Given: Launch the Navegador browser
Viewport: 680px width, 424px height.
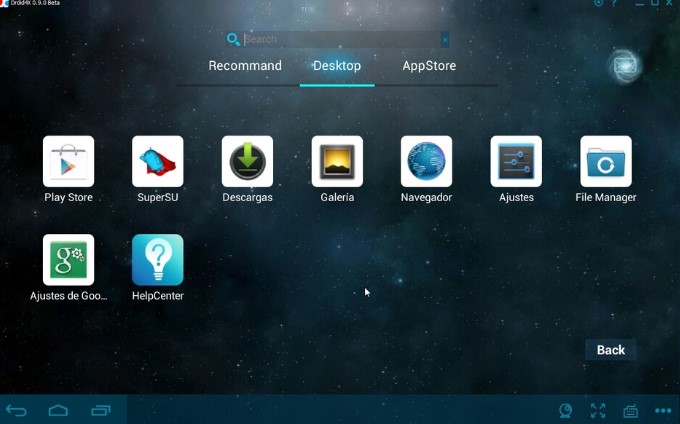Looking at the screenshot, I should [426, 161].
